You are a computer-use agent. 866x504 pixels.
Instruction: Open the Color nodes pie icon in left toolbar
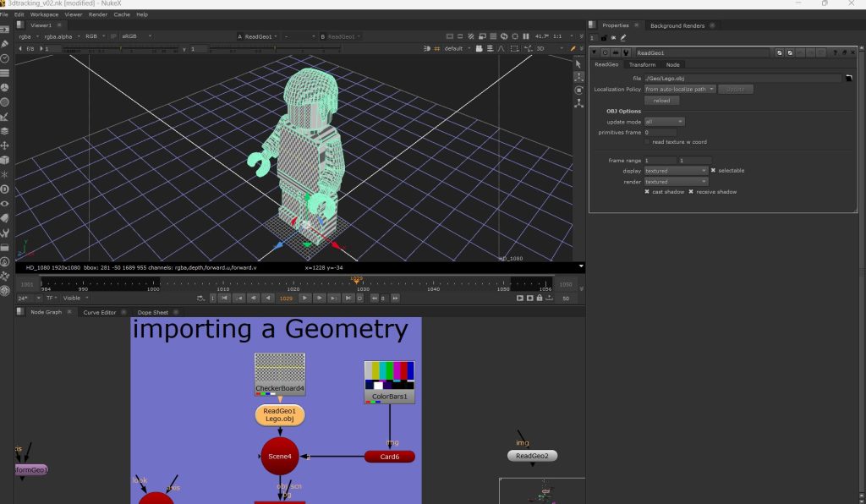pyautogui.click(x=5, y=88)
